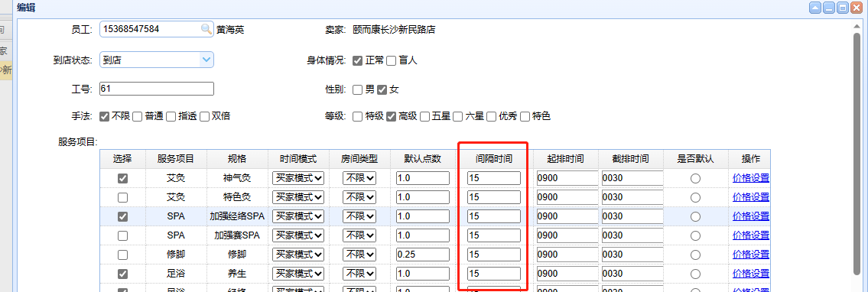
Task: Click the magnifier icon in 员工 field
Action: 206,29
